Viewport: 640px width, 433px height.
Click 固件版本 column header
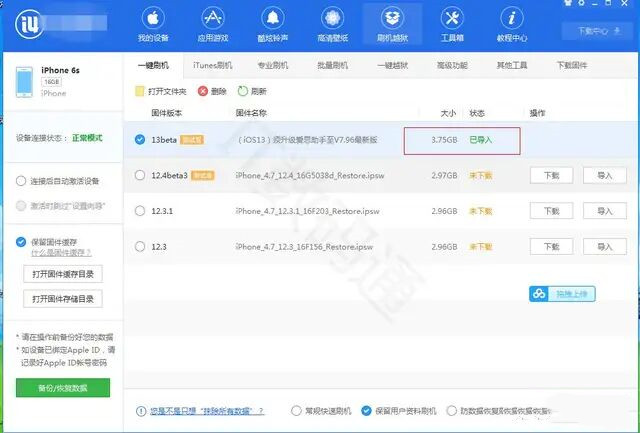coord(167,113)
